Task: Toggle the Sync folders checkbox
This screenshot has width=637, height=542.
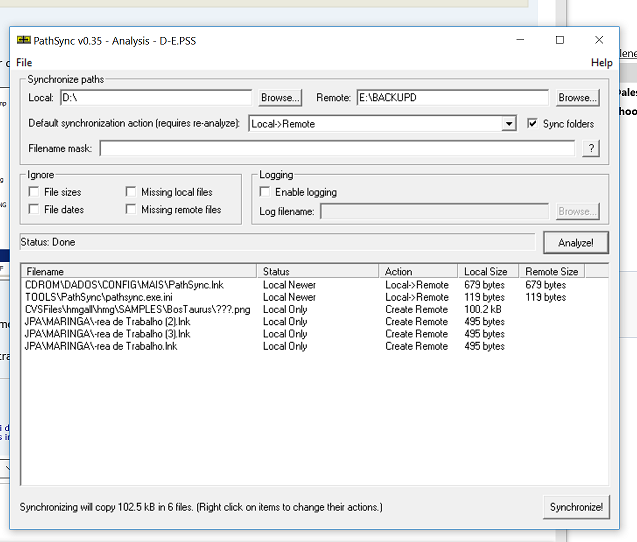Action: [x=533, y=124]
